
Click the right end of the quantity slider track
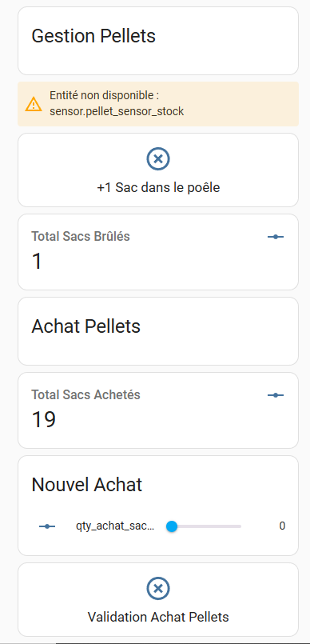tap(240, 526)
